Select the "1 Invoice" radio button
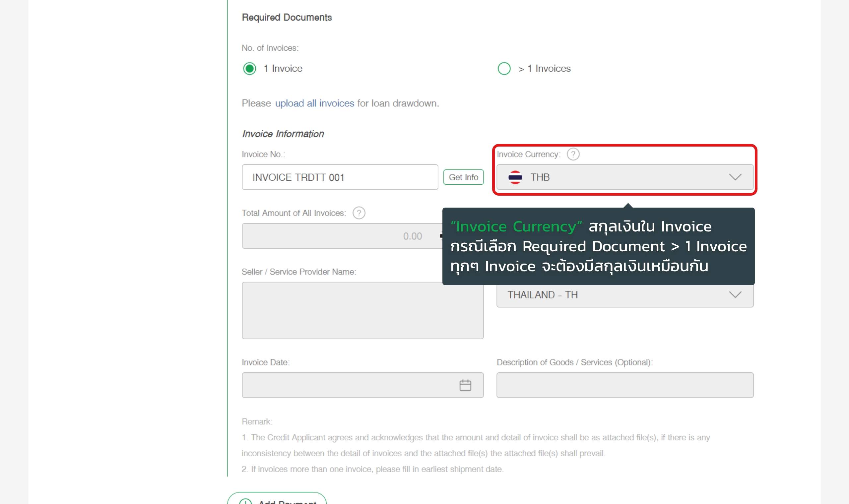This screenshot has height=504, width=849. point(249,69)
